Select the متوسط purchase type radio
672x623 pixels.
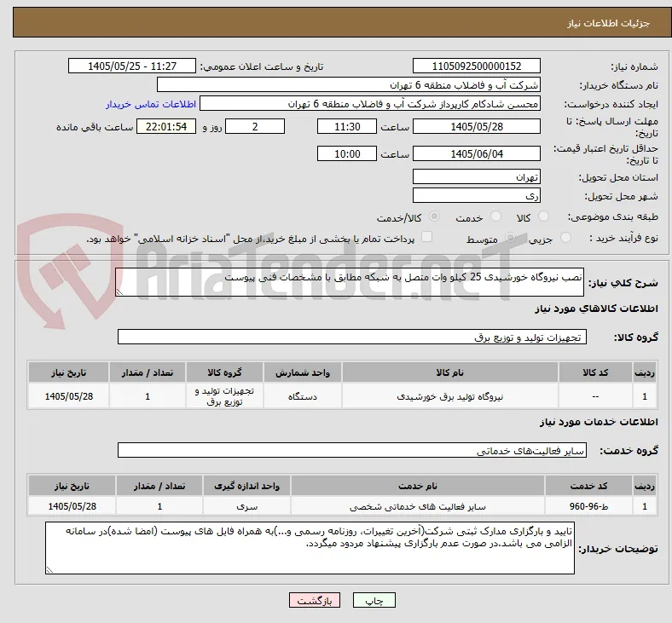pyautogui.click(x=510, y=237)
